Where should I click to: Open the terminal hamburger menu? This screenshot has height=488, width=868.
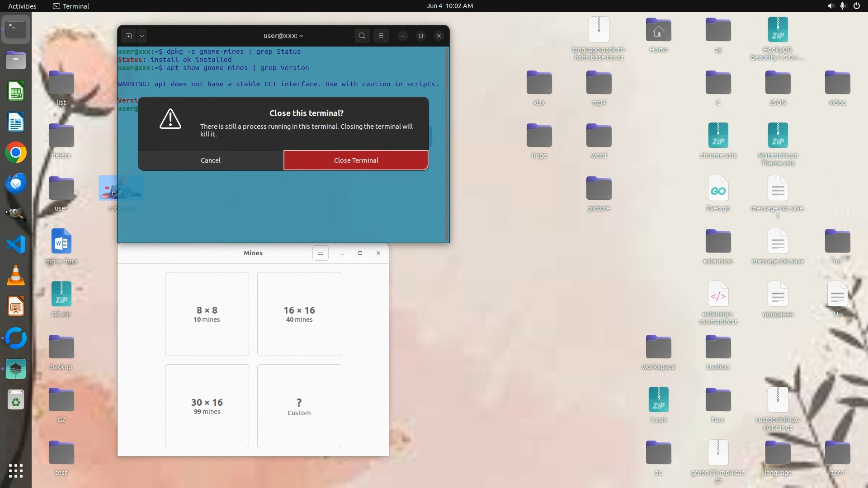click(381, 36)
